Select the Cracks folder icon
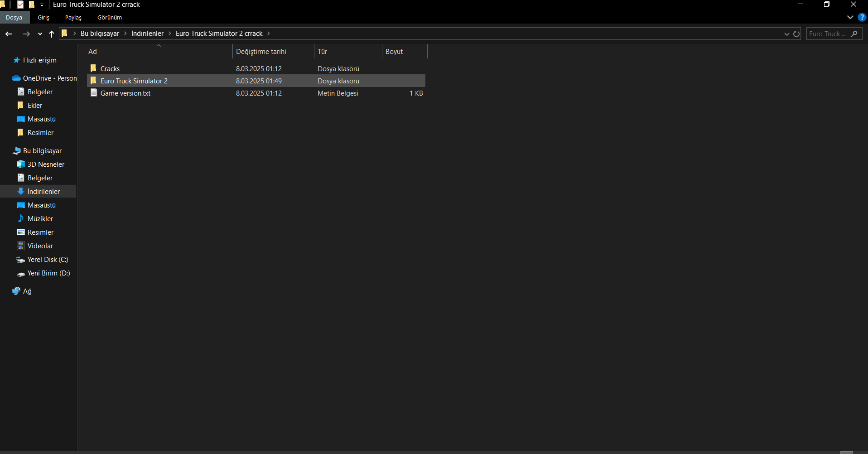The height and width of the screenshot is (454, 868). 93,68
